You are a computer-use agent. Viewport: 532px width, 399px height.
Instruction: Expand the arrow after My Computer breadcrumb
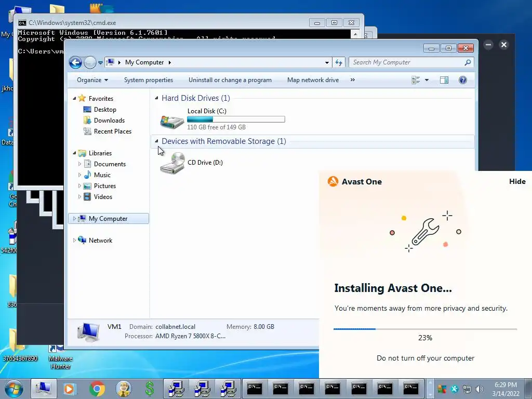pyautogui.click(x=170, y=62)
